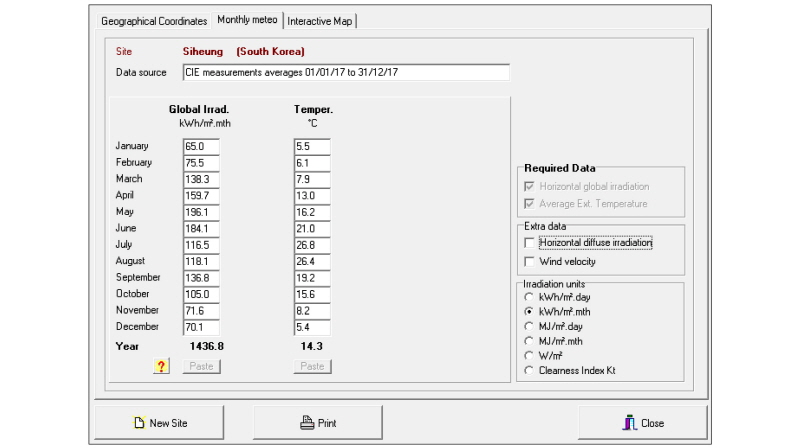Select kWh/m².mth irradiation units
Screen dimensions: 800x448
point(529,311)
